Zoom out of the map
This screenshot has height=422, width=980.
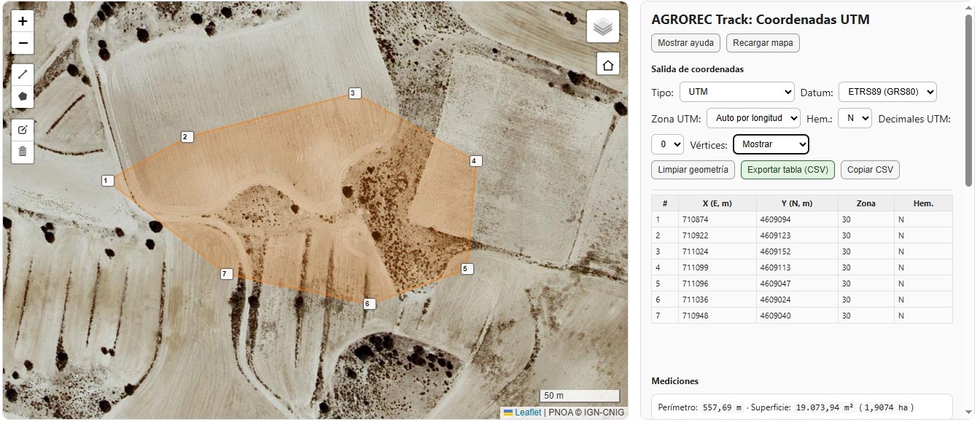pos(23,43)
